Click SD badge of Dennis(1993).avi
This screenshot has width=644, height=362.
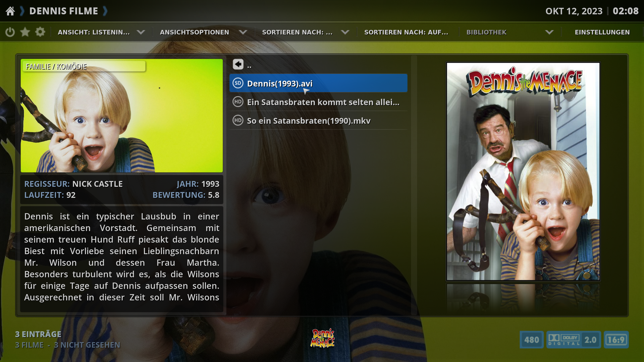coord(238,83)
